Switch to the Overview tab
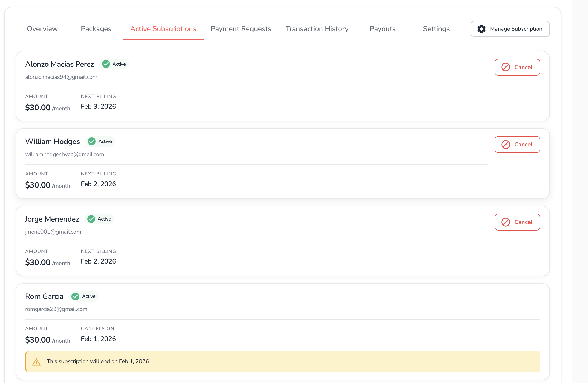Screen dimensions: 588x383 tap(42, 29)
